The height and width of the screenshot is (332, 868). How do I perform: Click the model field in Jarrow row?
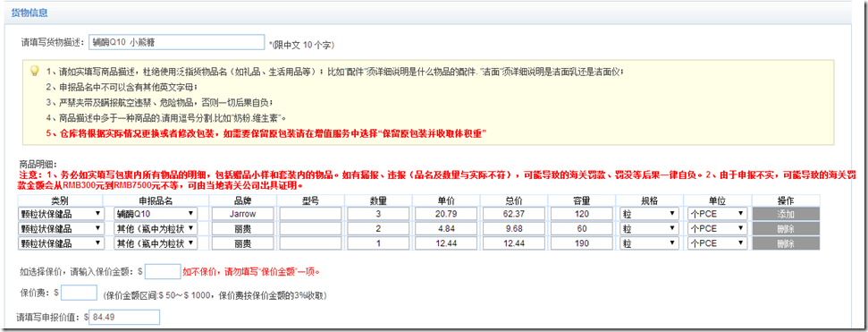(310, 213)
